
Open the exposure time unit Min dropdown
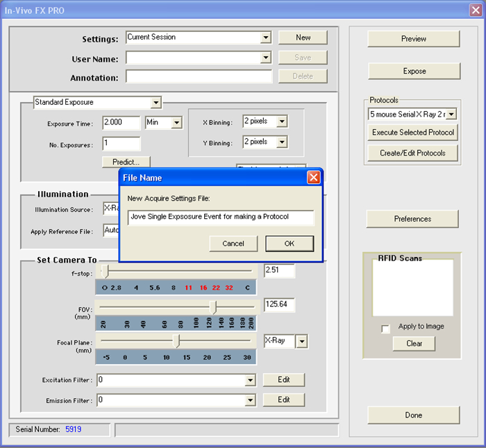tap(176, 123)
